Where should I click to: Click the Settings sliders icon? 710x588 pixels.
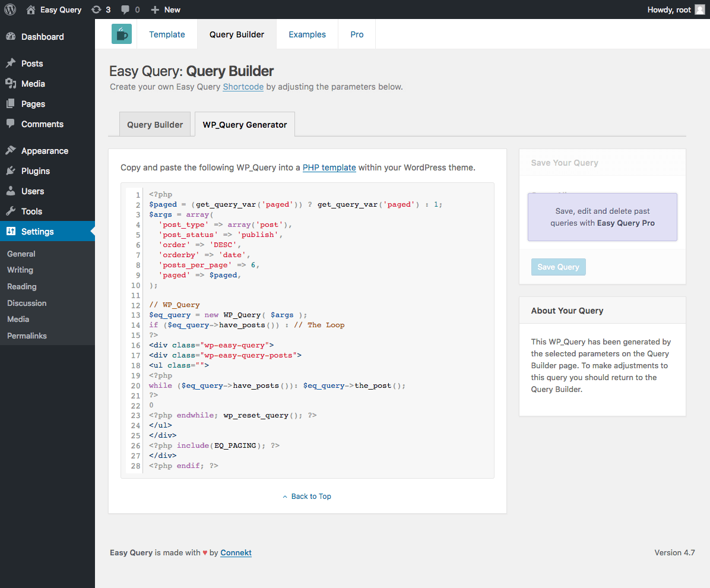(11, 231)
